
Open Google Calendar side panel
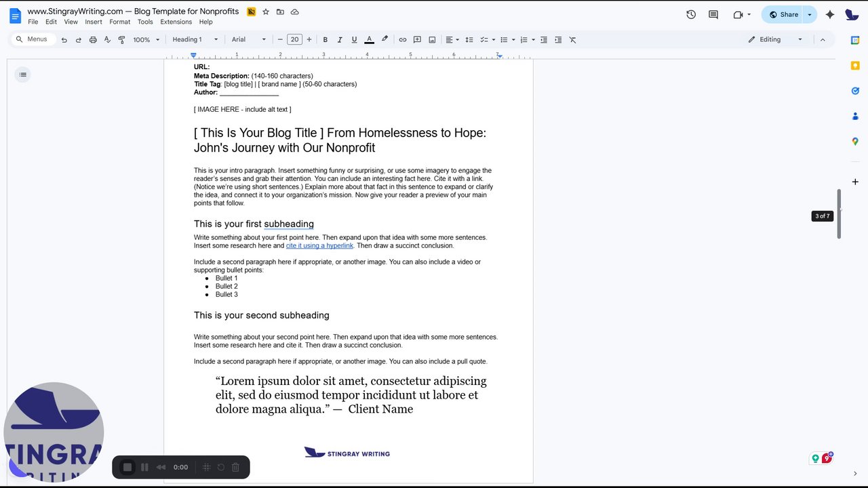[855, 40]
